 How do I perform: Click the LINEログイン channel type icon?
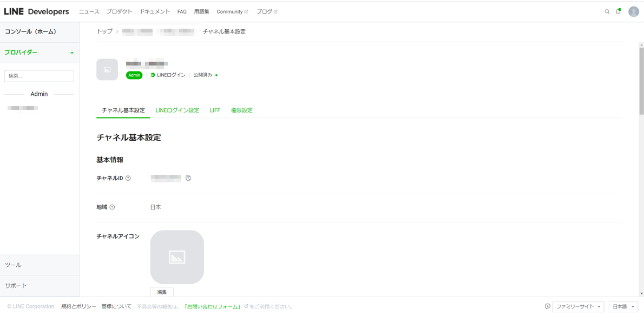pos(153,75)
